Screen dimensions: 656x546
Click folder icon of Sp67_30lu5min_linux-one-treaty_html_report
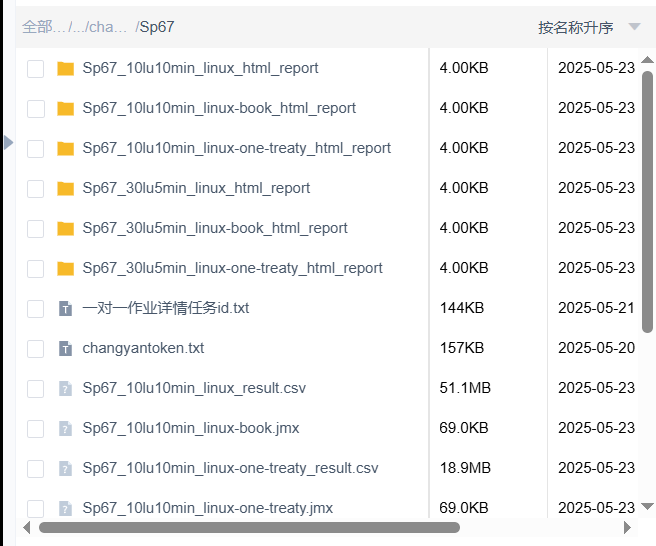coord(66,269)
